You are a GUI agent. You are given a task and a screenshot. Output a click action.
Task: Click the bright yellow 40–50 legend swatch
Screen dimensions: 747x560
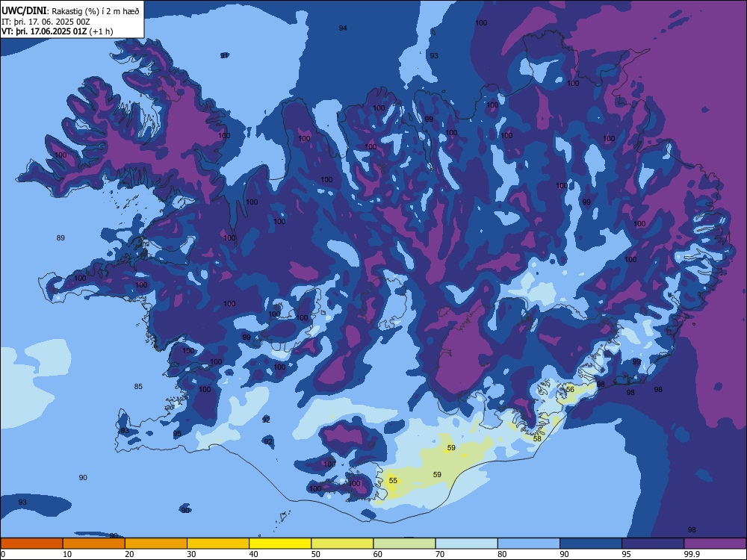point(280,544)
